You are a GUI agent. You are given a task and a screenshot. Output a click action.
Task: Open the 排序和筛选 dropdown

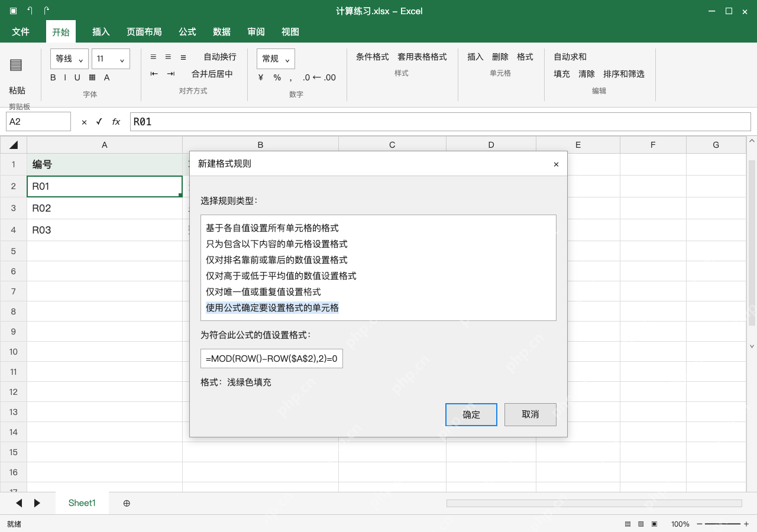click(624, 74)
